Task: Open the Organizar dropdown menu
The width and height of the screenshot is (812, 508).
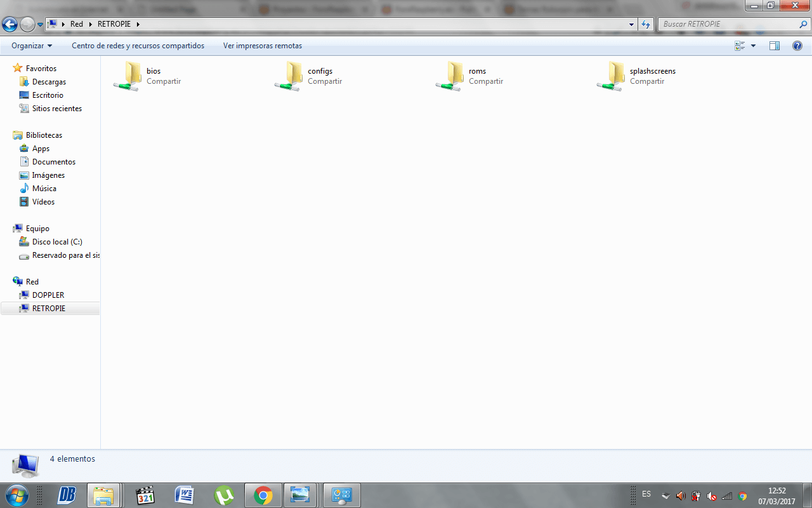Action: point(32,46)
